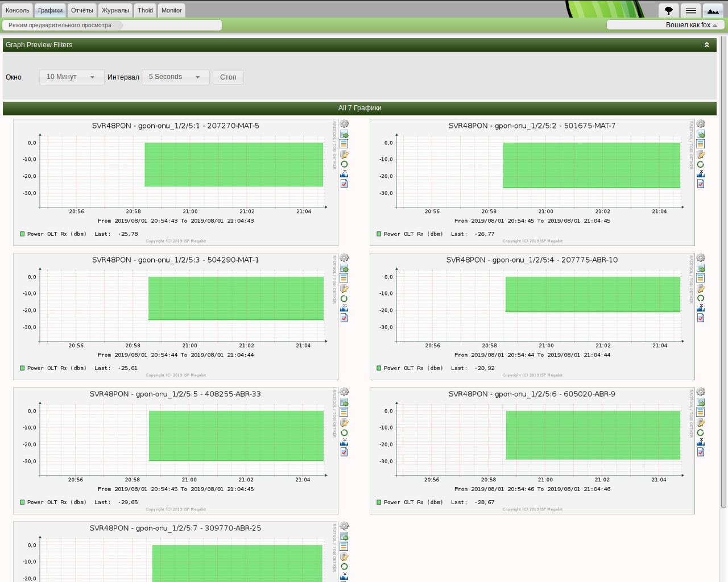Open the Отчёты tab
Viewport: 728px width, 582px height.
82,10
